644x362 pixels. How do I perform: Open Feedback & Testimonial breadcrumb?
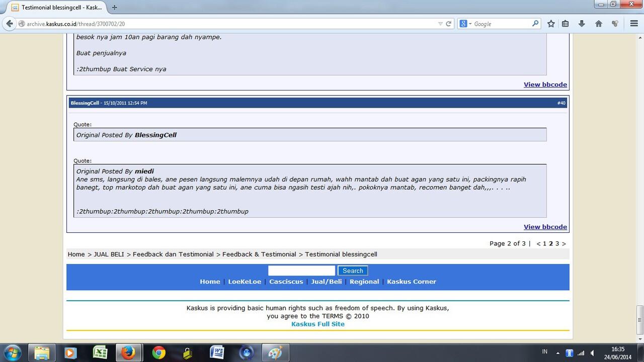(x=259, y=254)
